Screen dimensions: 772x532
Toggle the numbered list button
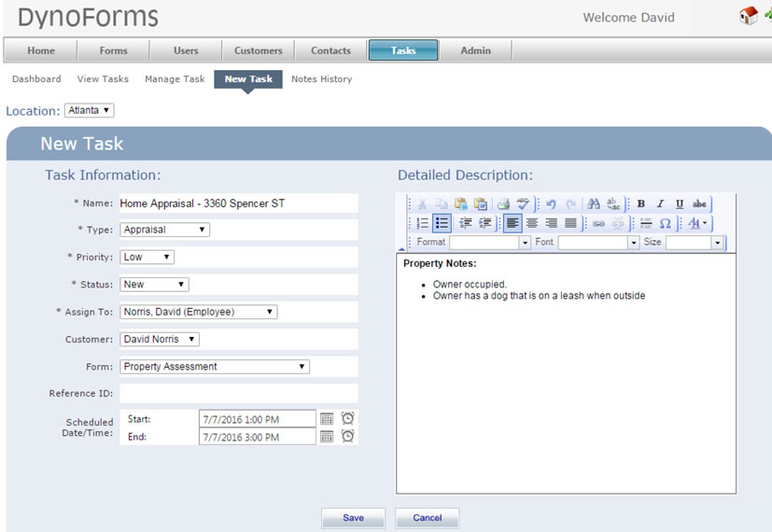pos(423,223)
